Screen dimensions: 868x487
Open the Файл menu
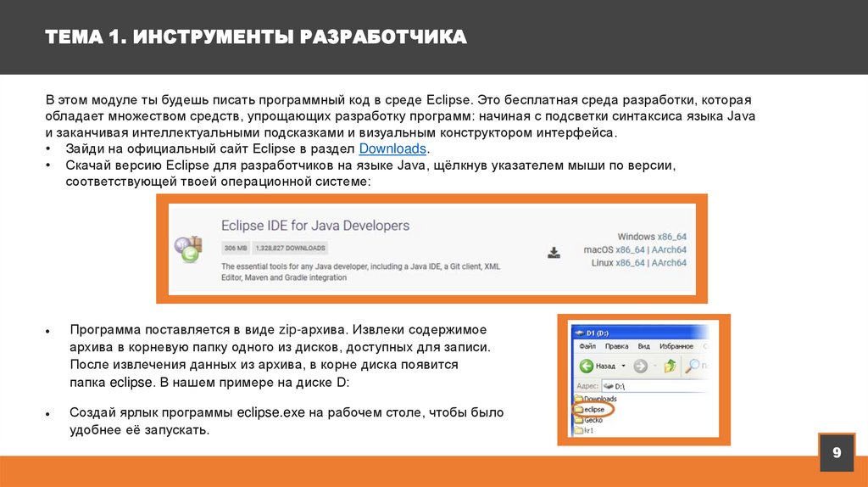tap(587, 346)
